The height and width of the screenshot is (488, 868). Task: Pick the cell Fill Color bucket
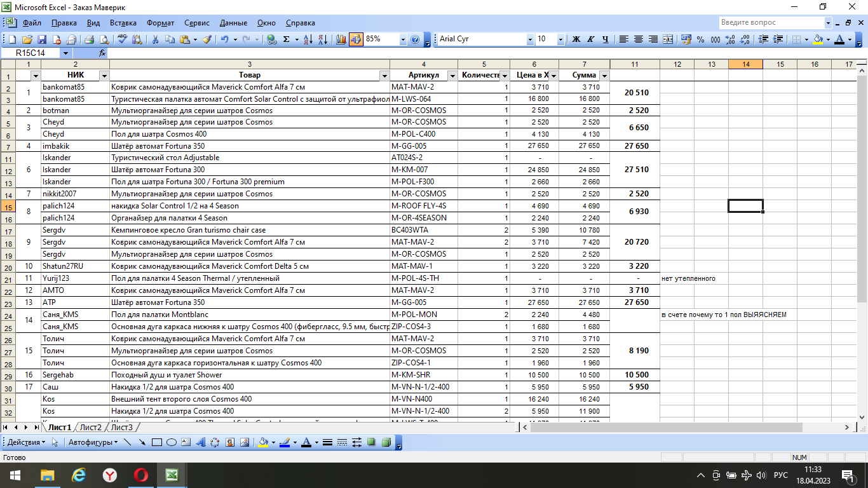click(817, 39)
